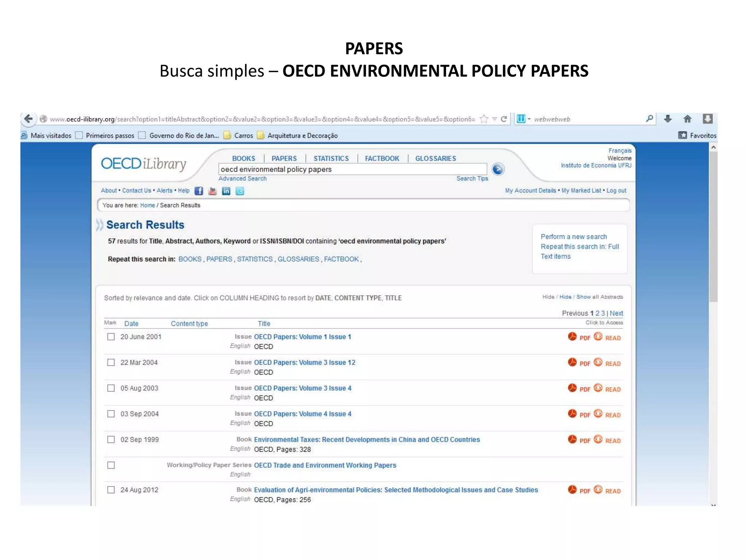Mark the 20 June 2001 result checkbox
This screenshot has height=560, width=747.
point(111,337)
